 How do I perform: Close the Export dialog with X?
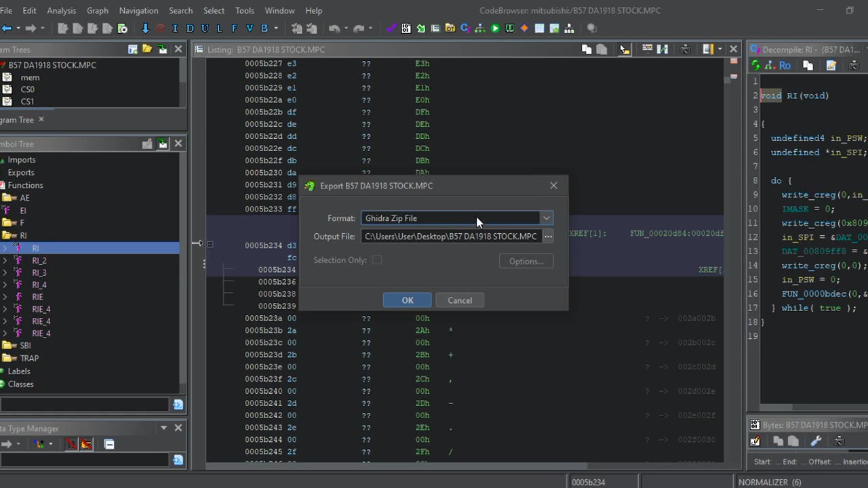[x=553, y=185]
